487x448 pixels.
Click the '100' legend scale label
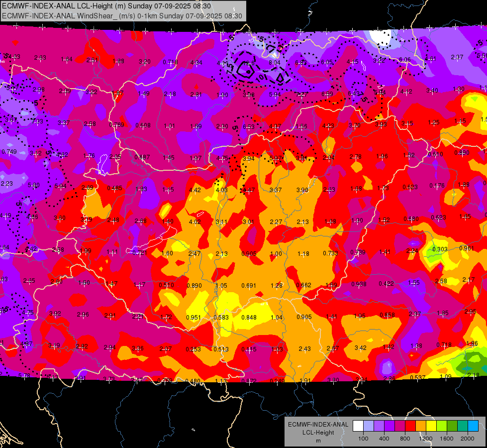click(363, 439)
